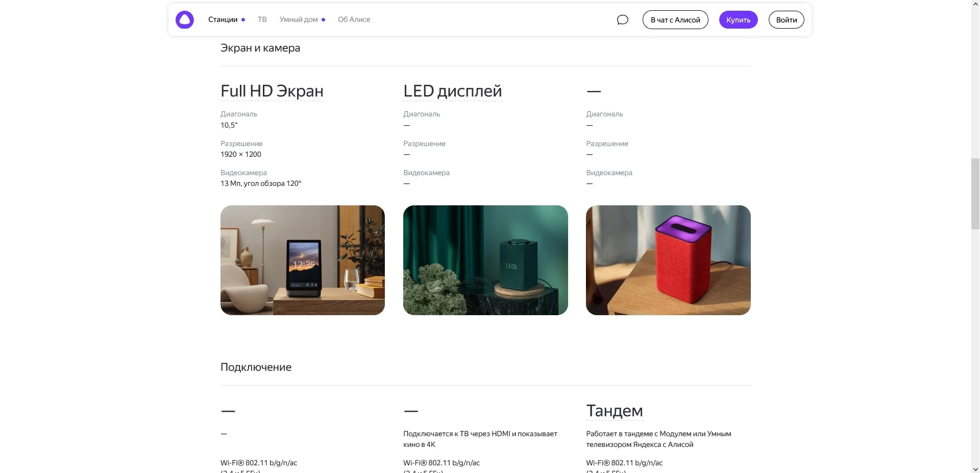The height and width of the screenshot is (473, 980).
Task: Click the purple Купить button
Action: coord(738,20)
